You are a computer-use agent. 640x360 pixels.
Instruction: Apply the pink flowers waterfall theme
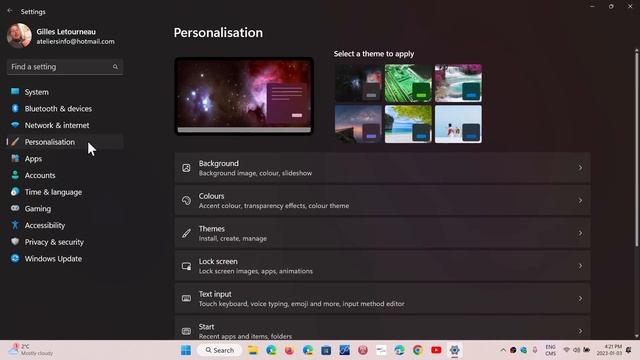(458, 83)
